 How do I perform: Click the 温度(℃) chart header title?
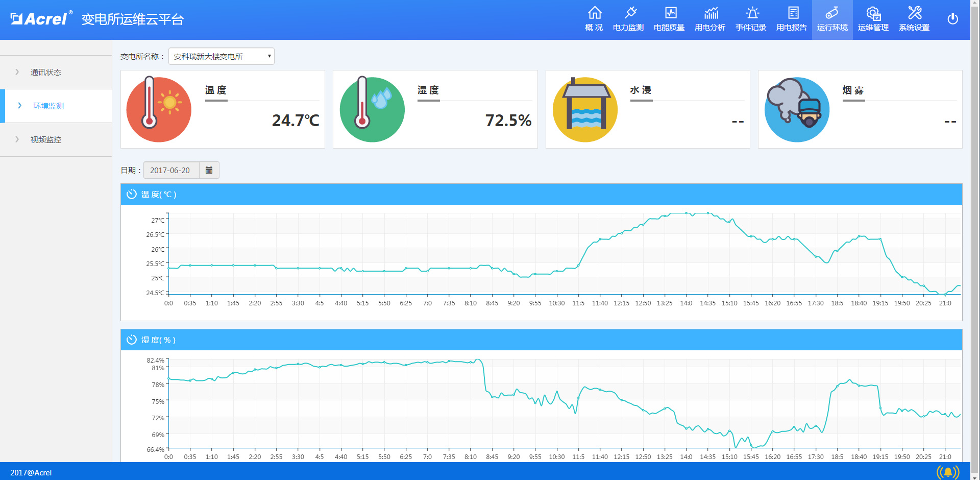(159, 195)
